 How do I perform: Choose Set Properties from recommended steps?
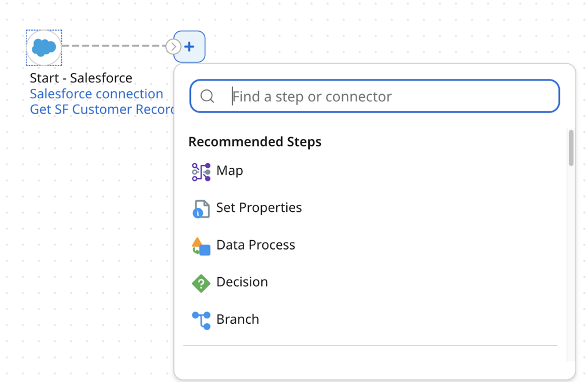click(259, 208)
